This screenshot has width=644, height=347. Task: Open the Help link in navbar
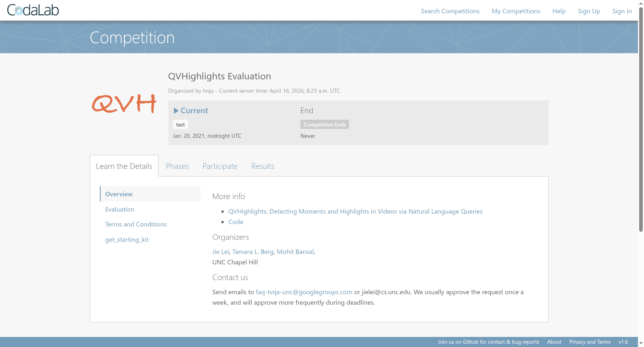pos(559,11)
